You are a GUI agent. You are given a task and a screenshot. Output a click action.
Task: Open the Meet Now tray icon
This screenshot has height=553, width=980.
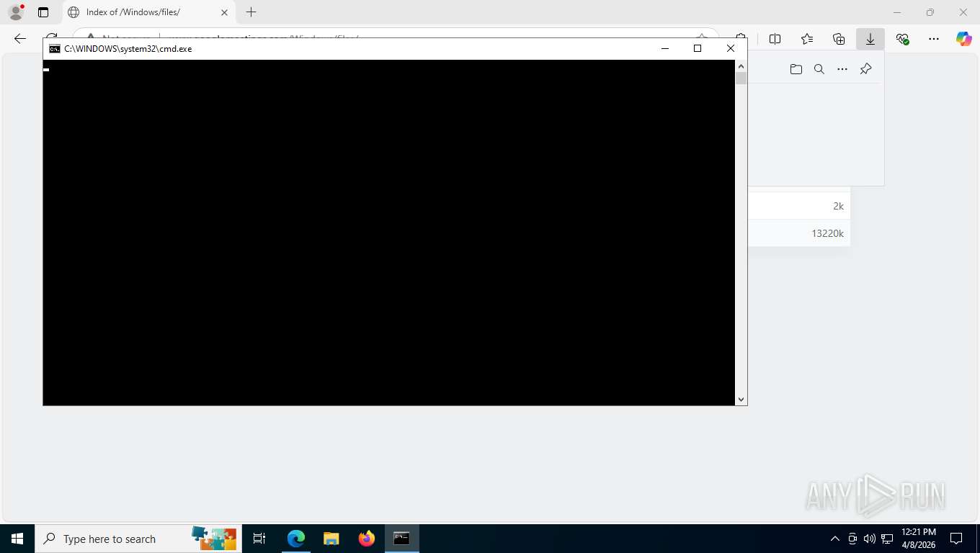pyautogui.click(x=852, y=539)
